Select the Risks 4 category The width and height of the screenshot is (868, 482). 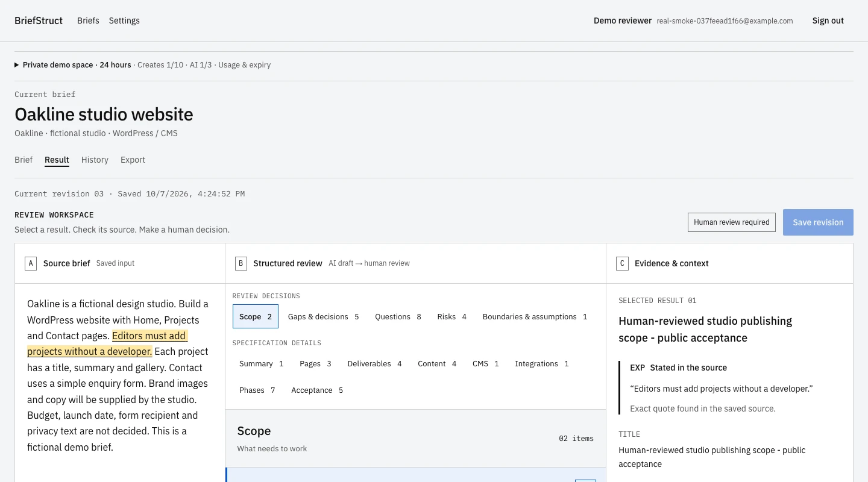(452, 316)
